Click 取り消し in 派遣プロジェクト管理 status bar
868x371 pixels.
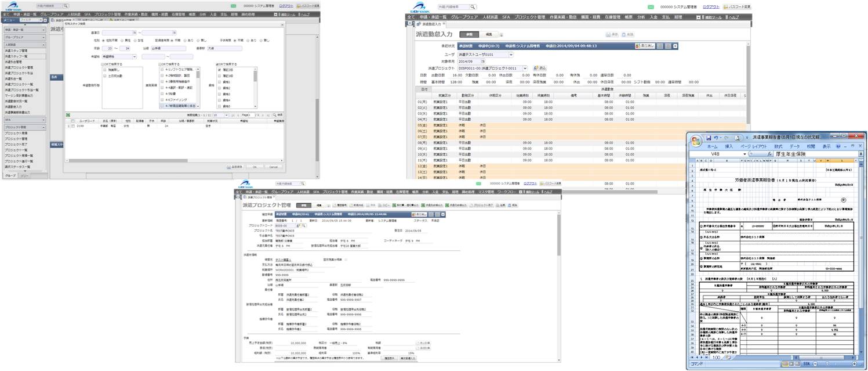point(419,214)
